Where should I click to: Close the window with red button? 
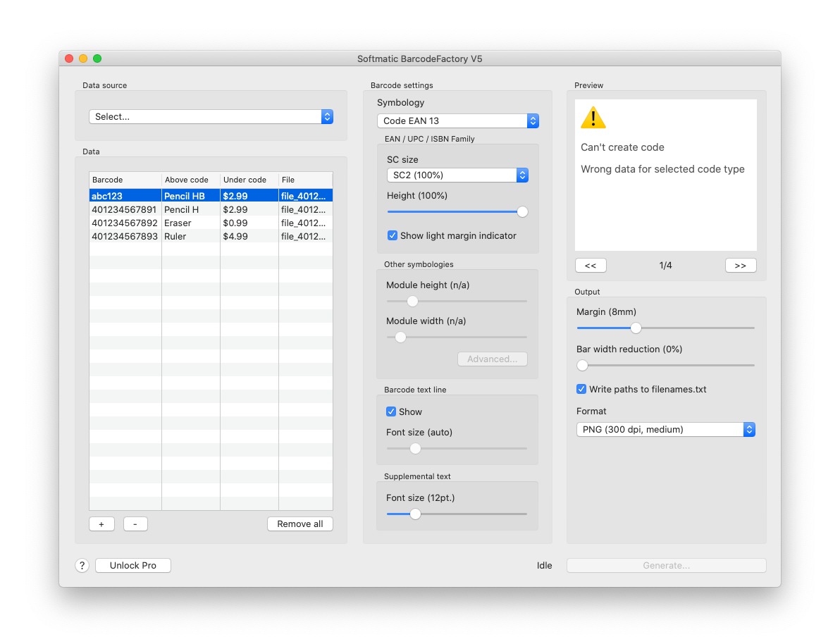(x=69, y=58)
